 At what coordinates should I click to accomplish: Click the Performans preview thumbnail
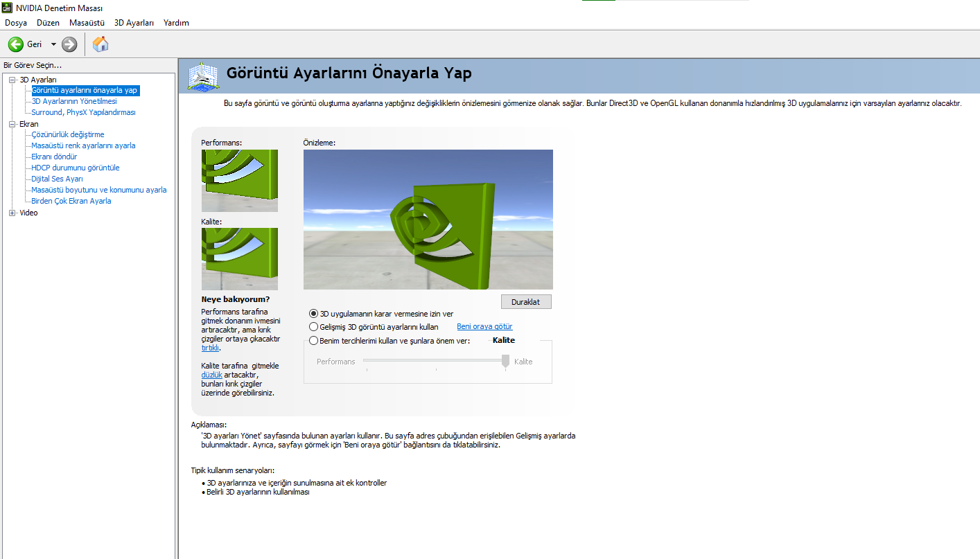(240, 181)
